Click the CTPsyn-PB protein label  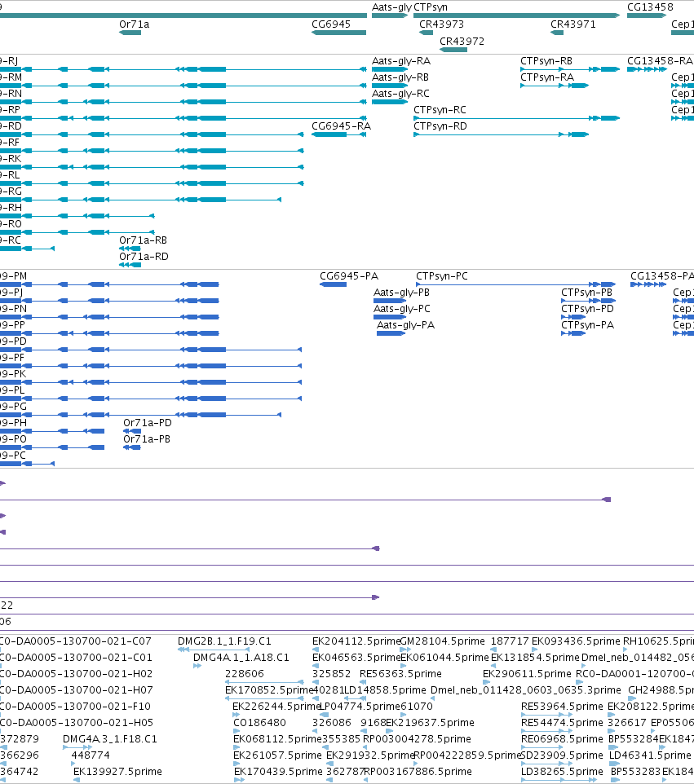pos(586,293)
